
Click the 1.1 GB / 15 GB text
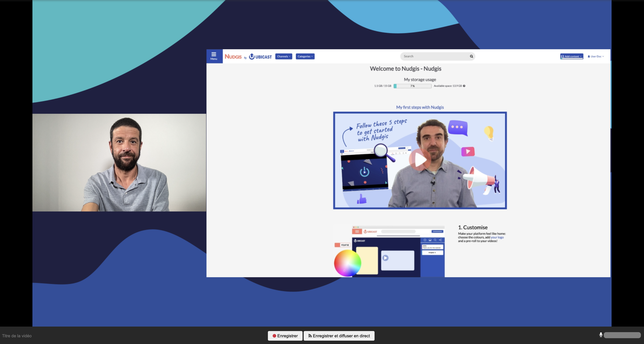[x=383, y=86]
